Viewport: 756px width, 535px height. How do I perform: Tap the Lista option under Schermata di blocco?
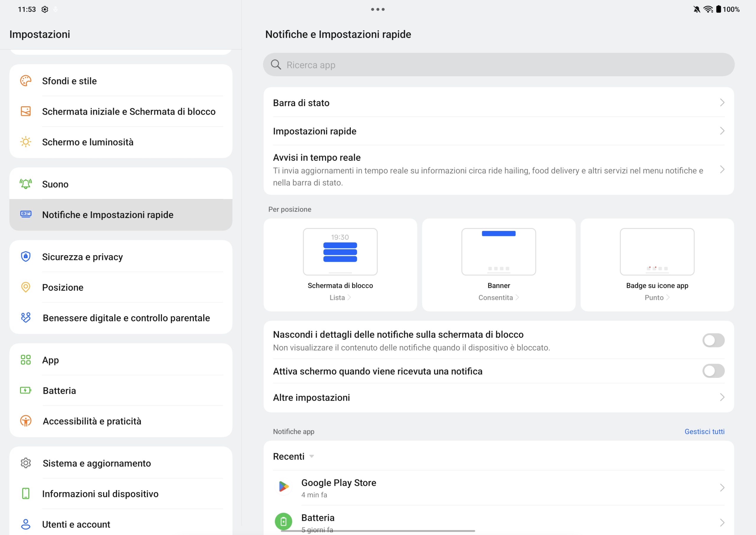[340, 297]
